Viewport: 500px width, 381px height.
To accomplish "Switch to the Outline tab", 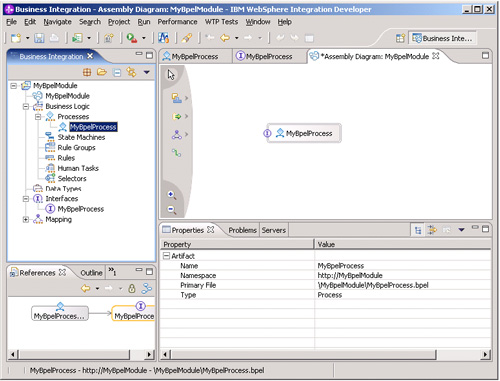I will (91, 273).
